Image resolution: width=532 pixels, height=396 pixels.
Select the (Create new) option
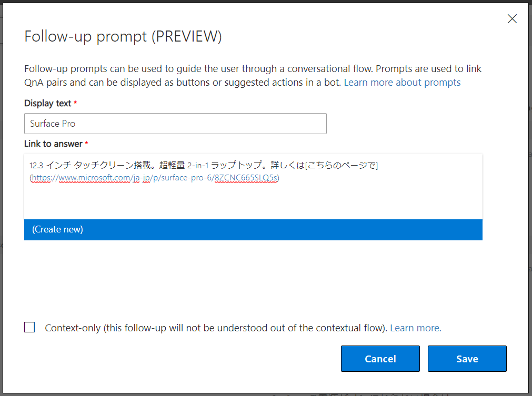click(253, 229)
